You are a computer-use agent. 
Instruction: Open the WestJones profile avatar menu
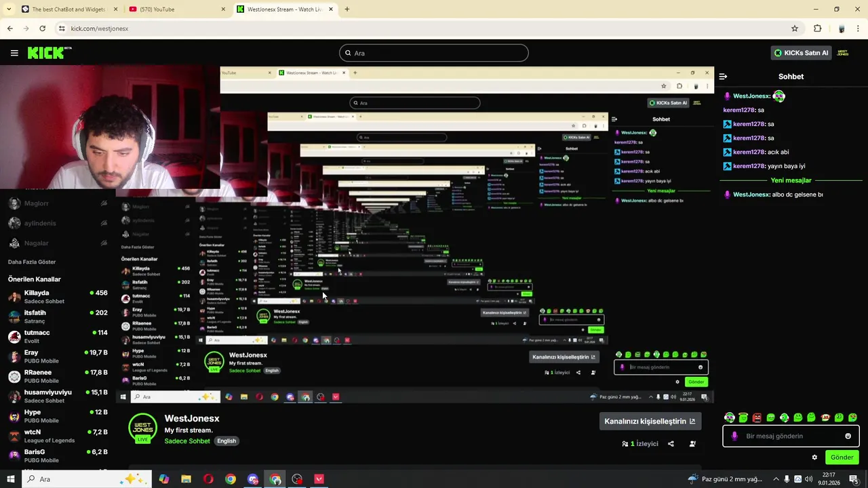[x=843, y=53]
